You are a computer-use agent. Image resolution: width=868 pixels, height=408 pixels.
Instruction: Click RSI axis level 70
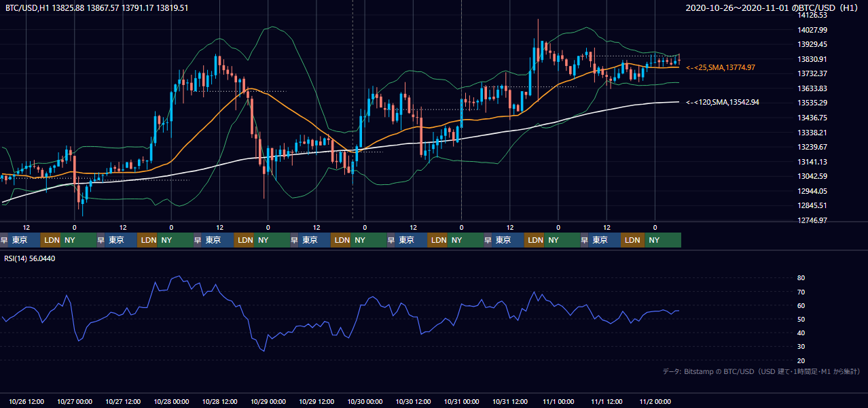801,292
